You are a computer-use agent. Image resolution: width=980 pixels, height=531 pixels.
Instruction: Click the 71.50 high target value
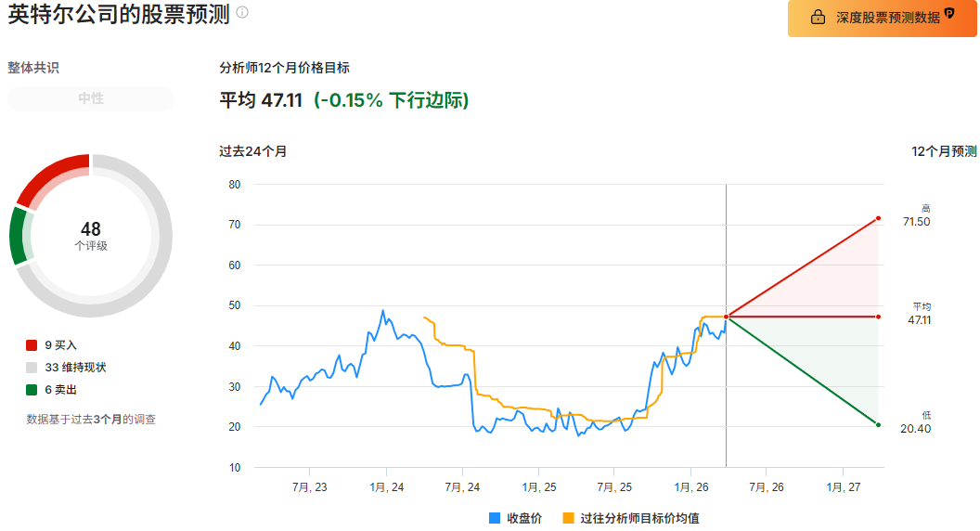click(x=916, y=222)
